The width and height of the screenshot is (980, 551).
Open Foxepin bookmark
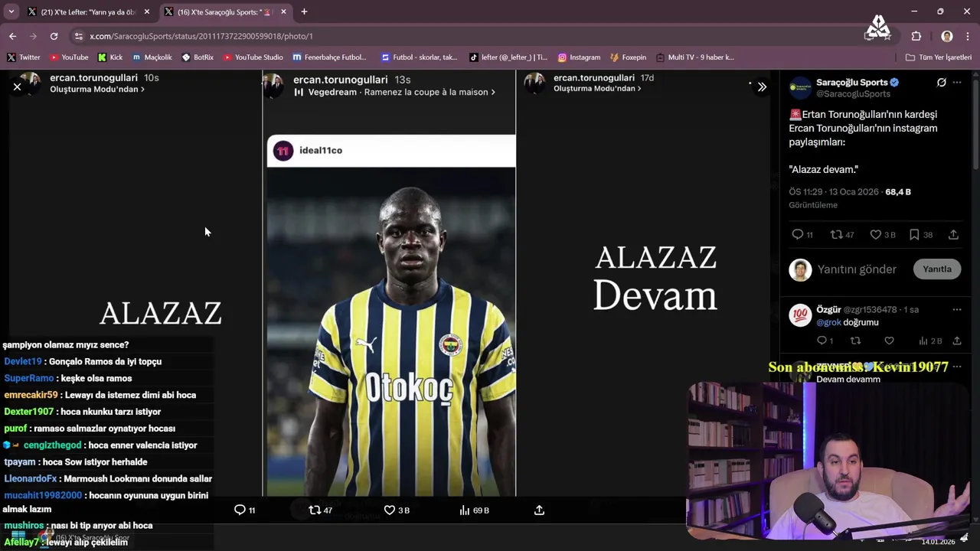point(629,57)
